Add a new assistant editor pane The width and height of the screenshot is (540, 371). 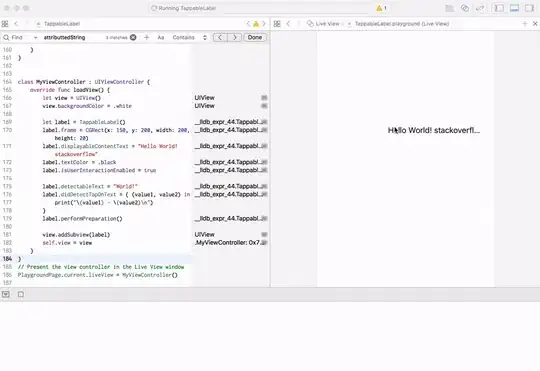[x=525, y=24]
